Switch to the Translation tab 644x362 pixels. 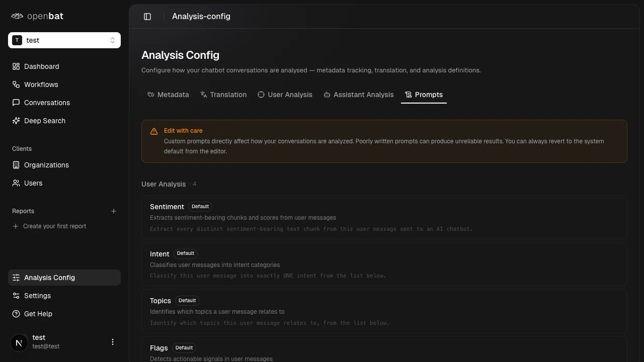(223, 95)
